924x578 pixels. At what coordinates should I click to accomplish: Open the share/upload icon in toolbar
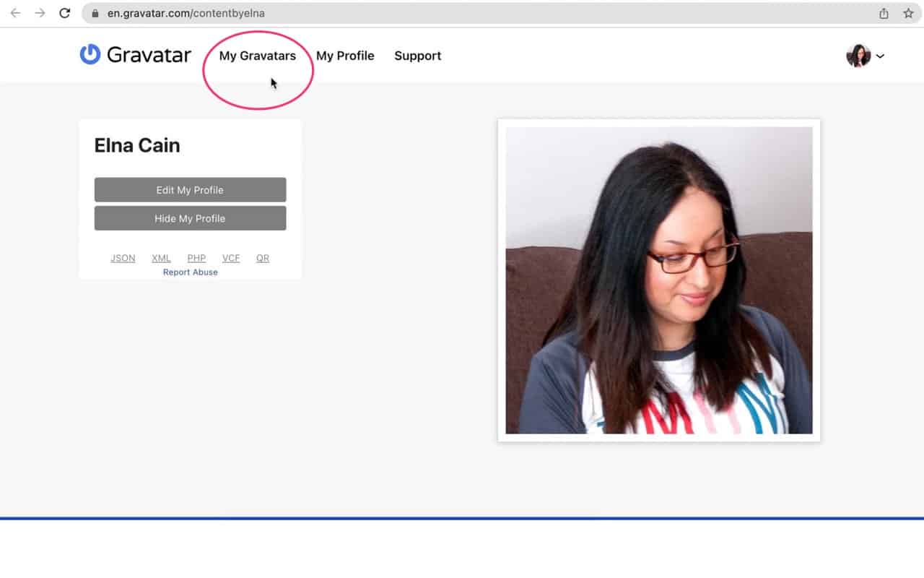pyautogui.click(x=882, y=12)
